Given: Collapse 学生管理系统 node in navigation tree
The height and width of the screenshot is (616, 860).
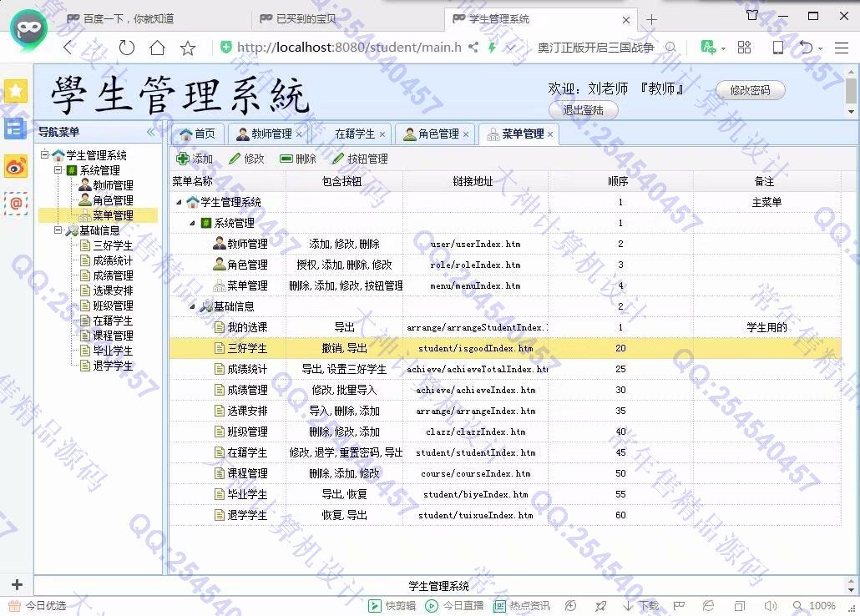Looking at the screenshot, I should pyautogui.click(x=44, y=154).
